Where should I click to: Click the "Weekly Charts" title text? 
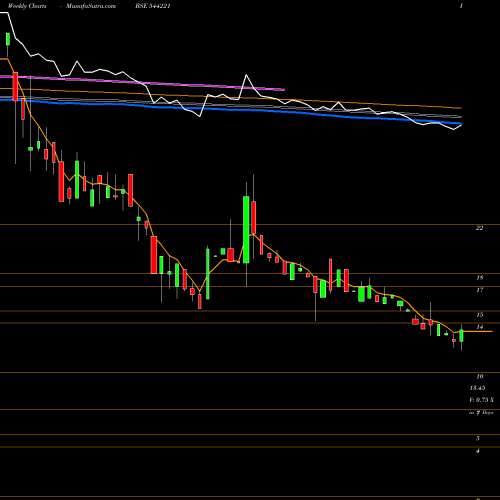coord(27,6)
